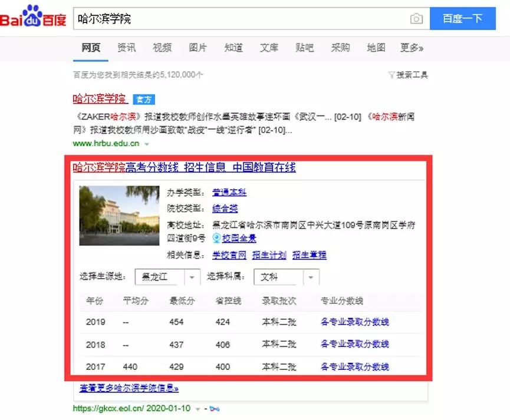Open 哈尔滨学院高考分数线 招生信息 result title
Image resolution: width=510 pixels, height=420 pixels.
click(x=184, y=167)
